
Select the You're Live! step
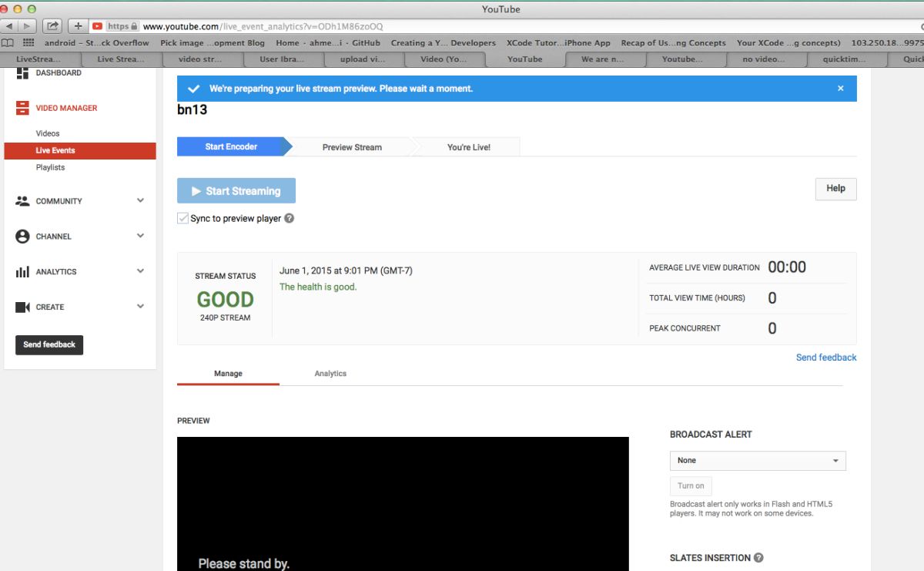[468, 147]
